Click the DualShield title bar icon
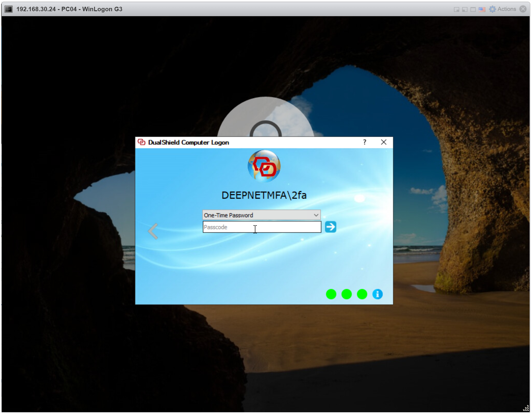 (x=142, y=142)
